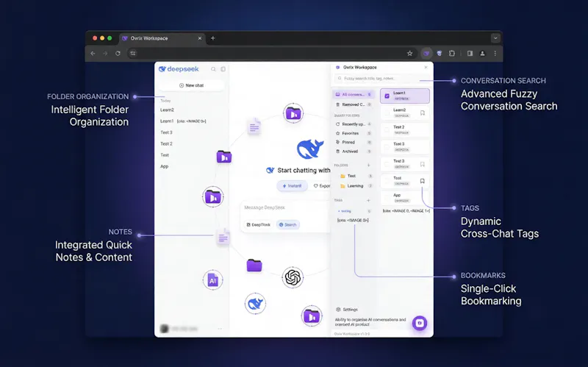Open Removed conversations in Owlx panel

point(354,104)
